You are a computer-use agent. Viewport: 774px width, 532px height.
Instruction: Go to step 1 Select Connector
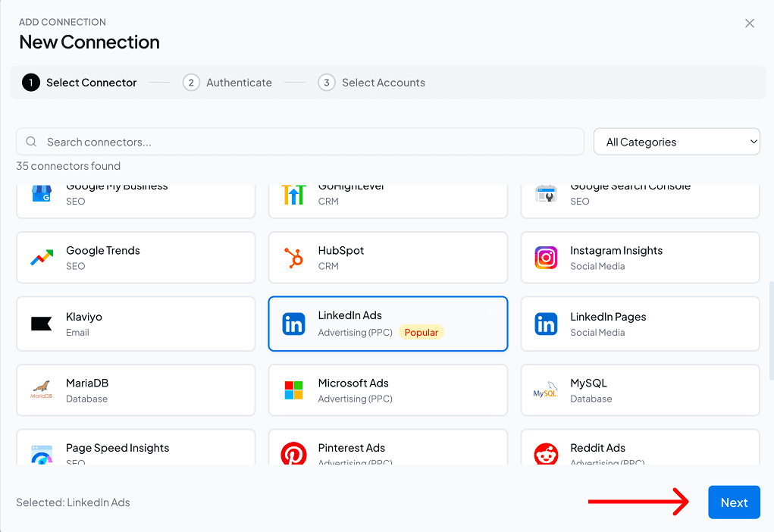pos(80,83)
